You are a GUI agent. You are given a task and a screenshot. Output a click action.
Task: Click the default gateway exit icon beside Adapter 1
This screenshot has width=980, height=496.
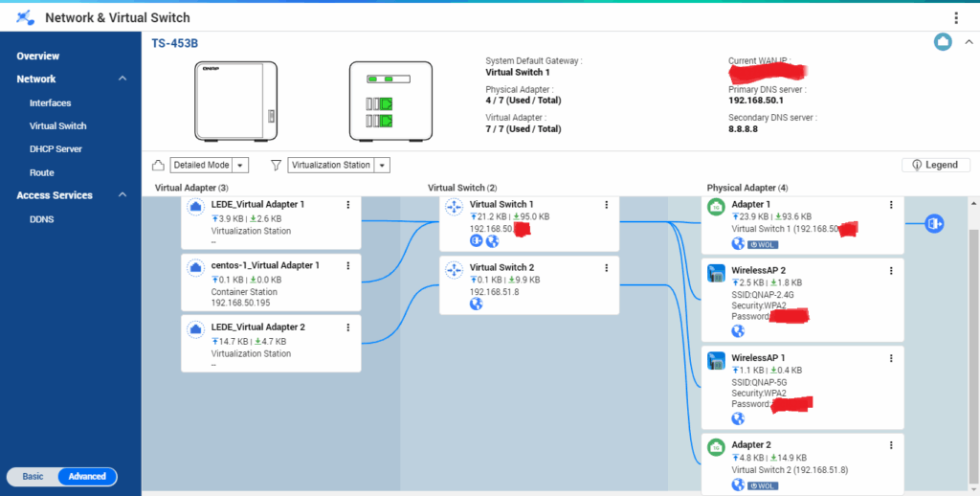(x=934, y=223)
